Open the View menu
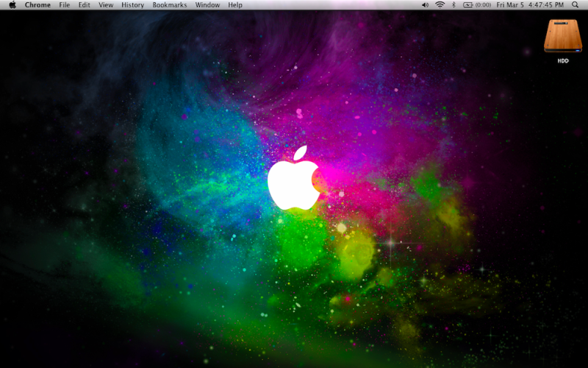The height and width of the screenshot is (368, 588). (106, 5)
